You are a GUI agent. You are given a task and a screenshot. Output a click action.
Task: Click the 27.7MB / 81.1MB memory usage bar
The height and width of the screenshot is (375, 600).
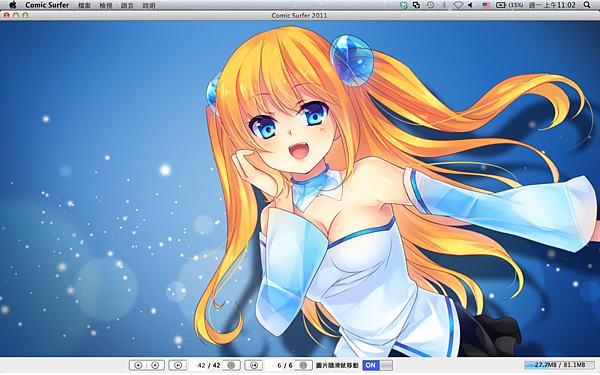pos(559,365)
